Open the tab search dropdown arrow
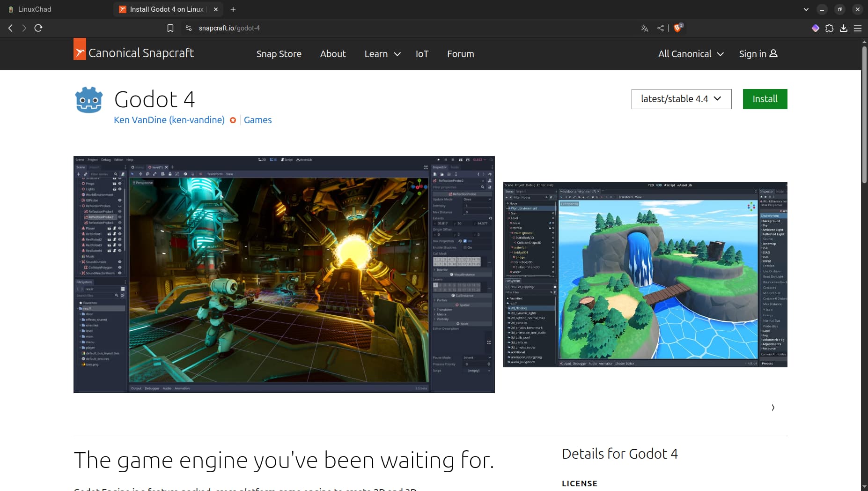Screen dimensions: 868x491 [x=806, y=9]
